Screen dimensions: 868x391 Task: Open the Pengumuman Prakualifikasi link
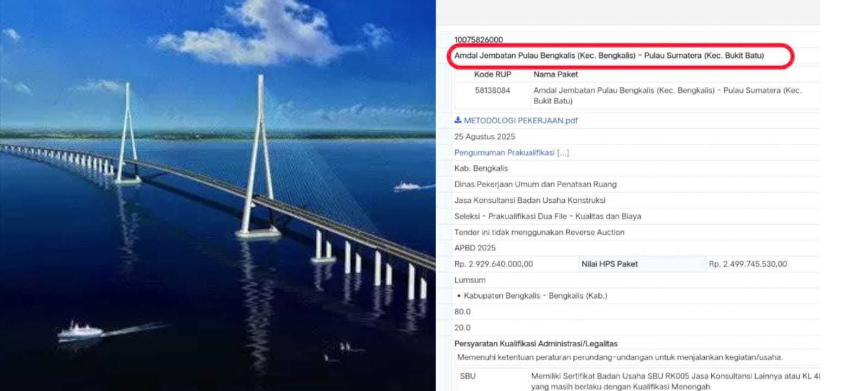(x=505, y=152)
